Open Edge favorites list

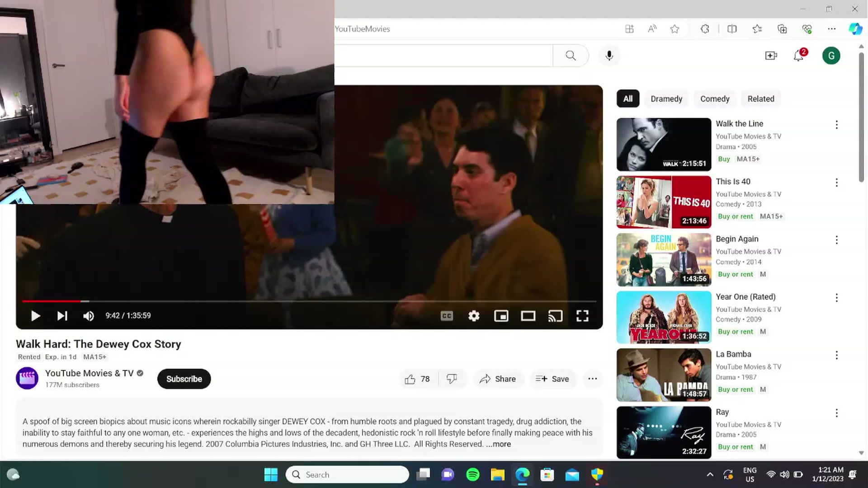pos(757,29)
